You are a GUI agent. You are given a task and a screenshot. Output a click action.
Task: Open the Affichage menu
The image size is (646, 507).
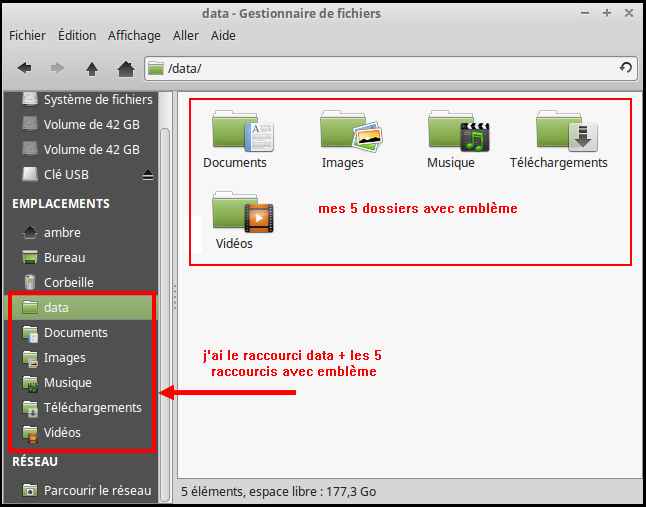[x=134, y=35]
